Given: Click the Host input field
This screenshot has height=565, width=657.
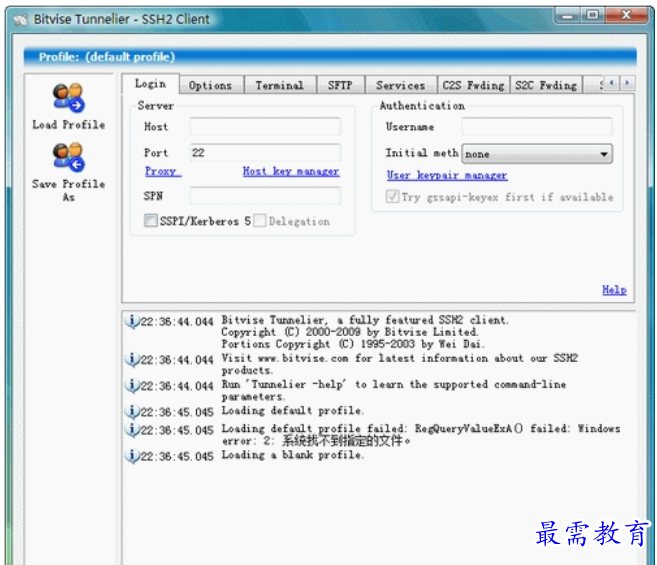Looking at the screenshot, I should pyautogui.click(x=265, y=127).
